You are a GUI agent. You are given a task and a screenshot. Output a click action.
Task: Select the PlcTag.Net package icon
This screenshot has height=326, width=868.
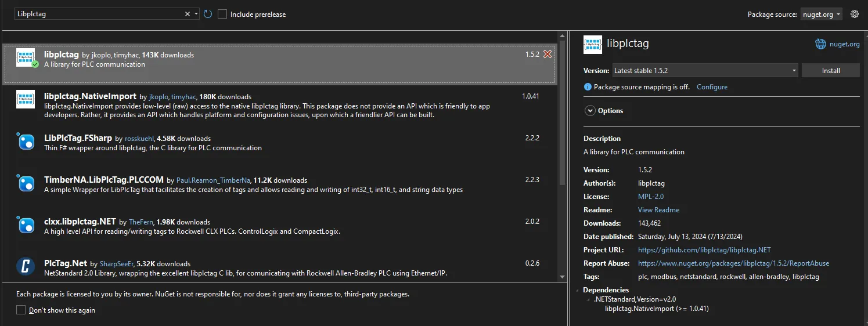(26, 266)
